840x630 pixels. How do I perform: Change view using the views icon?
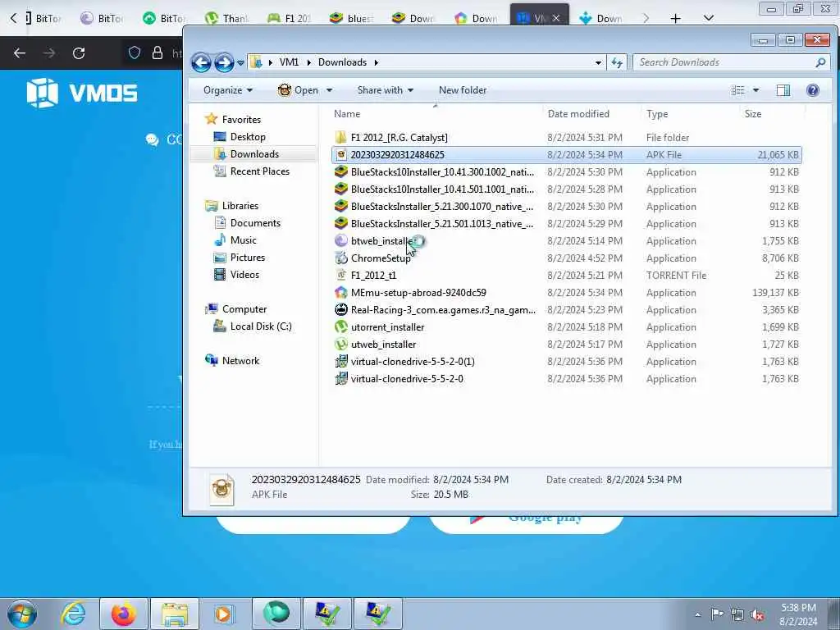(x=737, y=90)
